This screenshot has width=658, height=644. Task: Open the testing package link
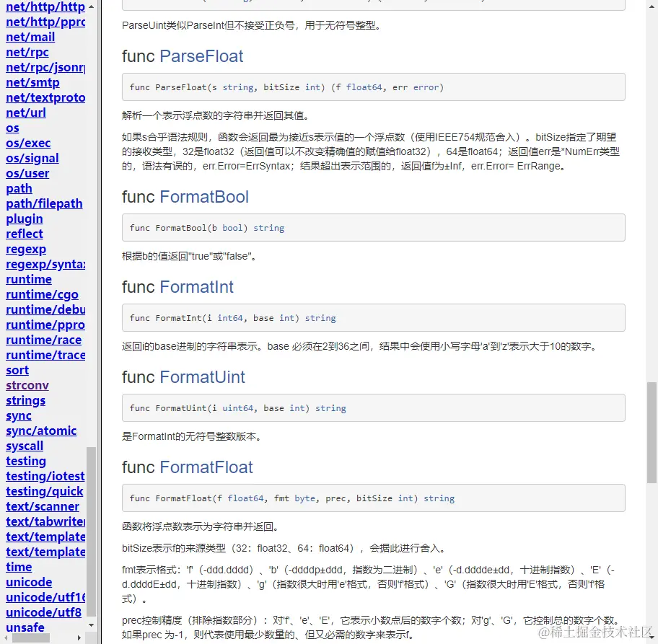point(26,461)
